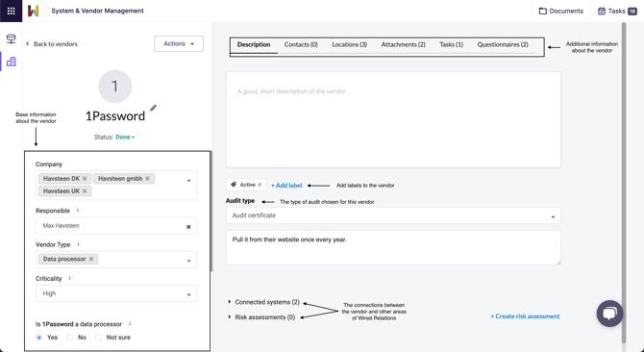This screenshot has height=352, width=644.
Task: Click the main page vertical scrollbar
Action: [x=624, y=183]
